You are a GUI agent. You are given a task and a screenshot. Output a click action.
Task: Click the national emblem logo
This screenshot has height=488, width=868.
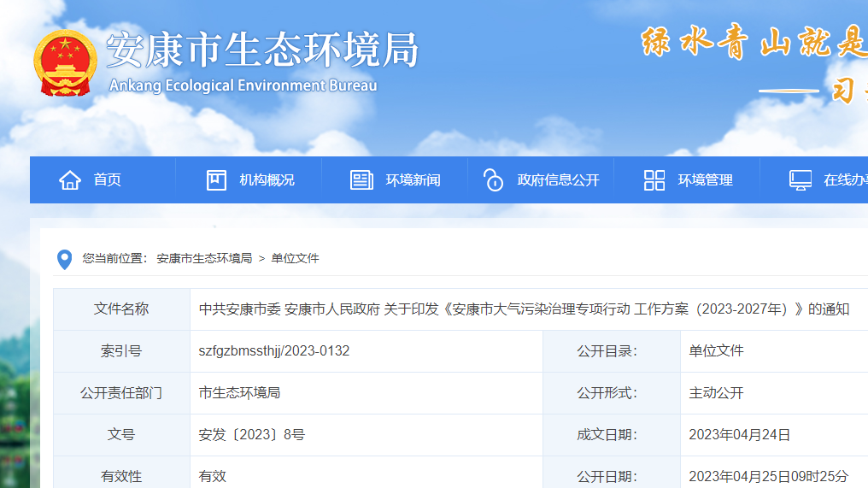(x=66, y=63)
